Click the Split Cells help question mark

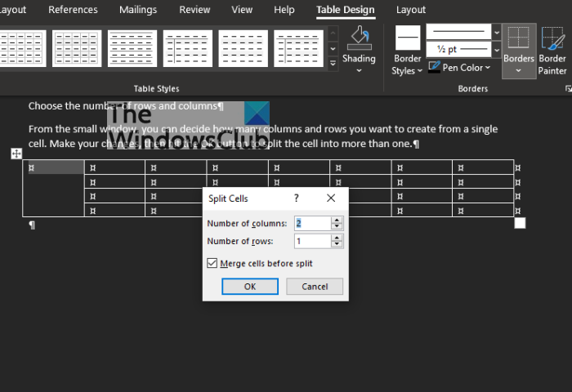[x=296, y=198]
